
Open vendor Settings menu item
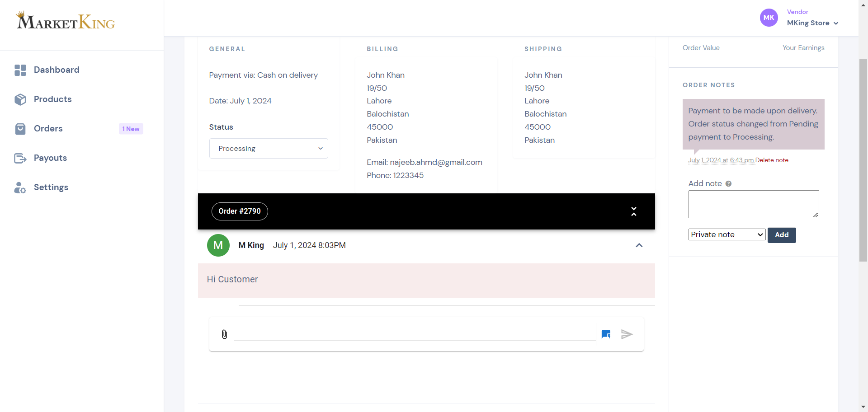(51, 187)
